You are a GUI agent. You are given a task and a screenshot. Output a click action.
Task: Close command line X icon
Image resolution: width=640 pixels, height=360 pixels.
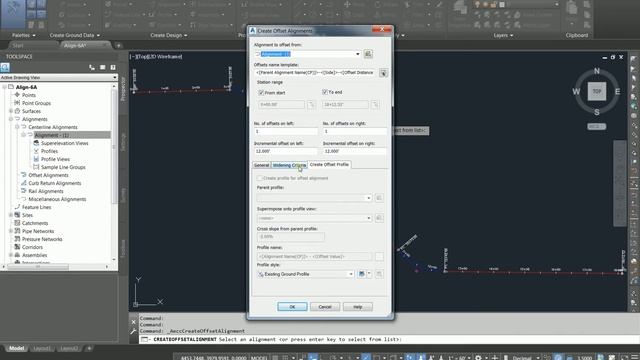point(133,322)
